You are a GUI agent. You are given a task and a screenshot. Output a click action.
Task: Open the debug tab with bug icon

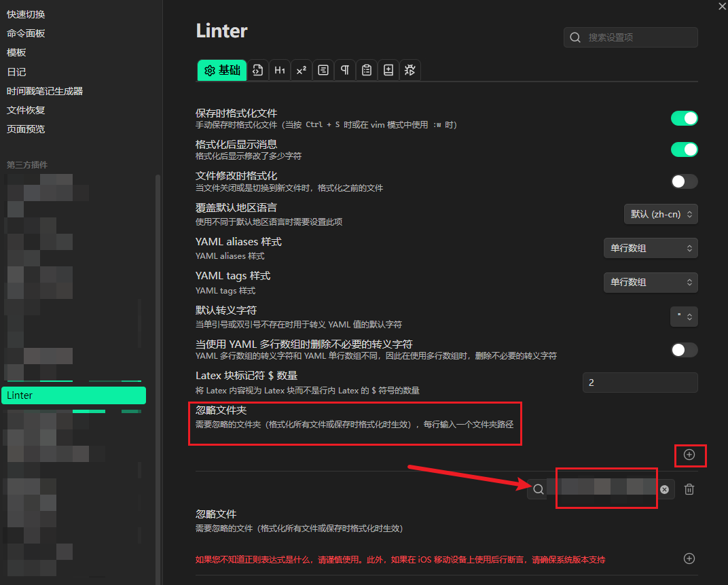coord(410,70)
